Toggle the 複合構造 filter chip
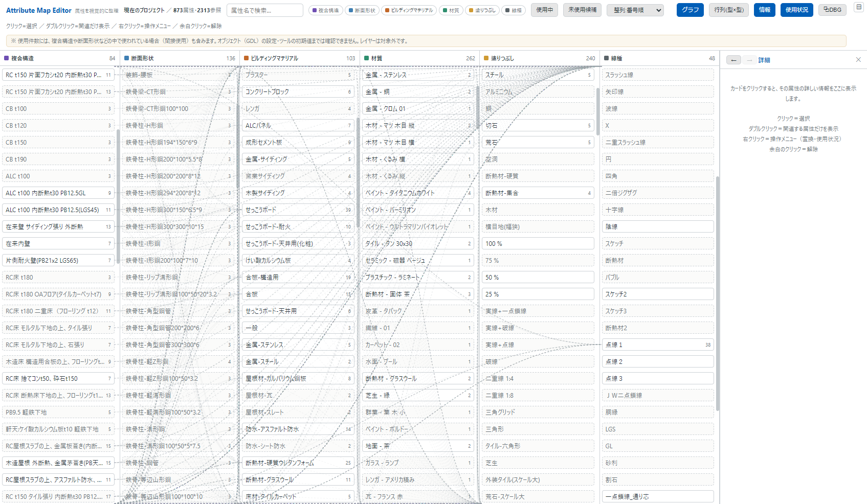Image resolution: width=867 pixels, height=504 pixels. [x=325, y=10]
